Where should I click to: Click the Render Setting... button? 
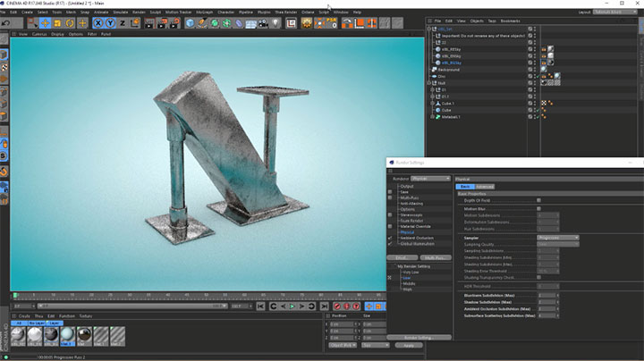[x=419, y=338]
